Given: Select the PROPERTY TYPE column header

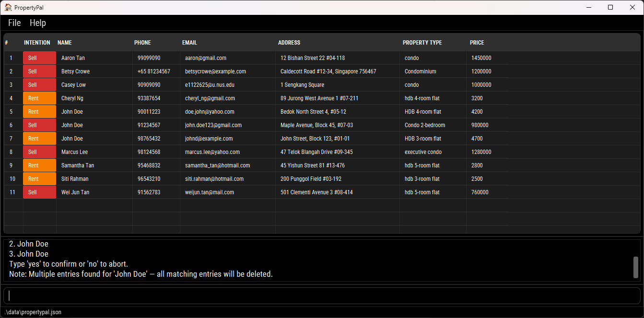Looking at the screenshot, I should coord(422,43).
